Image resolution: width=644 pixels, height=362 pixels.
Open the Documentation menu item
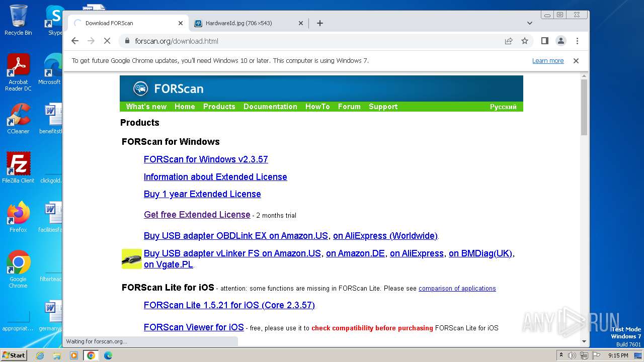(270, 107)
